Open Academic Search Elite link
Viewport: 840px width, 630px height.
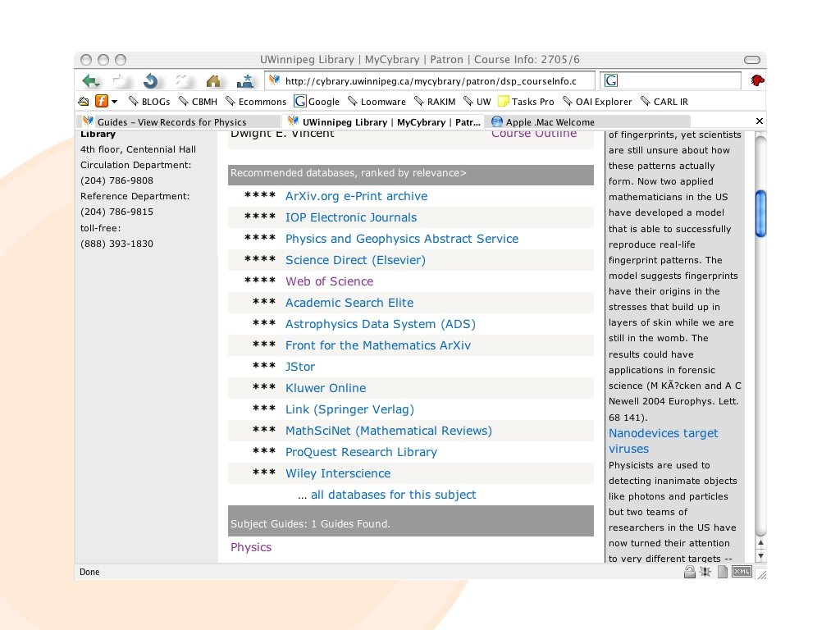[349, 303]
